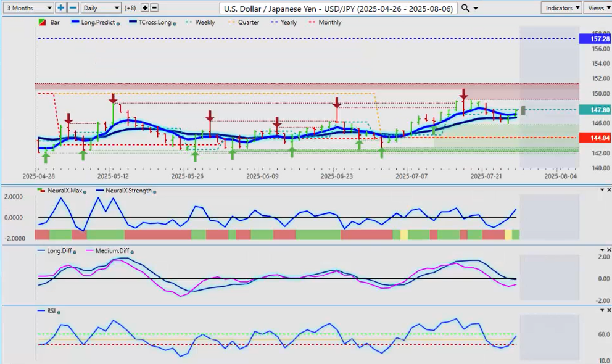Expand the arrow next to search icon
The width and height of the screenshot is (612, 364).
[x=475, y=7]
